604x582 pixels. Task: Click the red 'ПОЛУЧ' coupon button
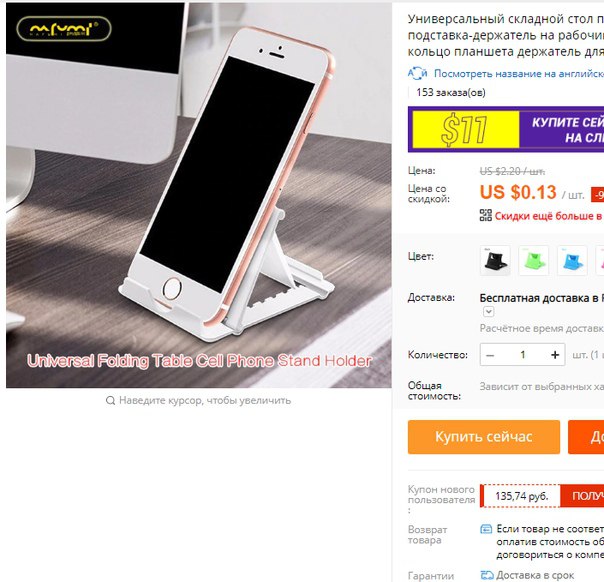coord(582,496)
